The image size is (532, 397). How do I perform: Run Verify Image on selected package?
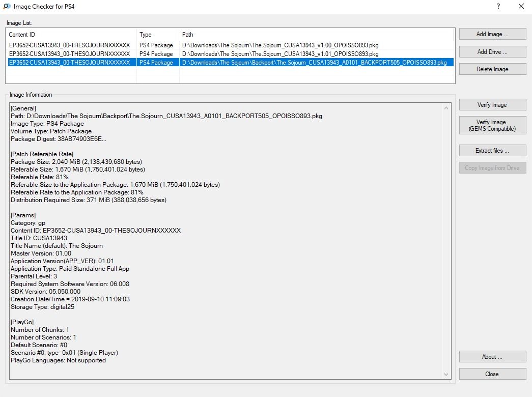pos(492,105)
